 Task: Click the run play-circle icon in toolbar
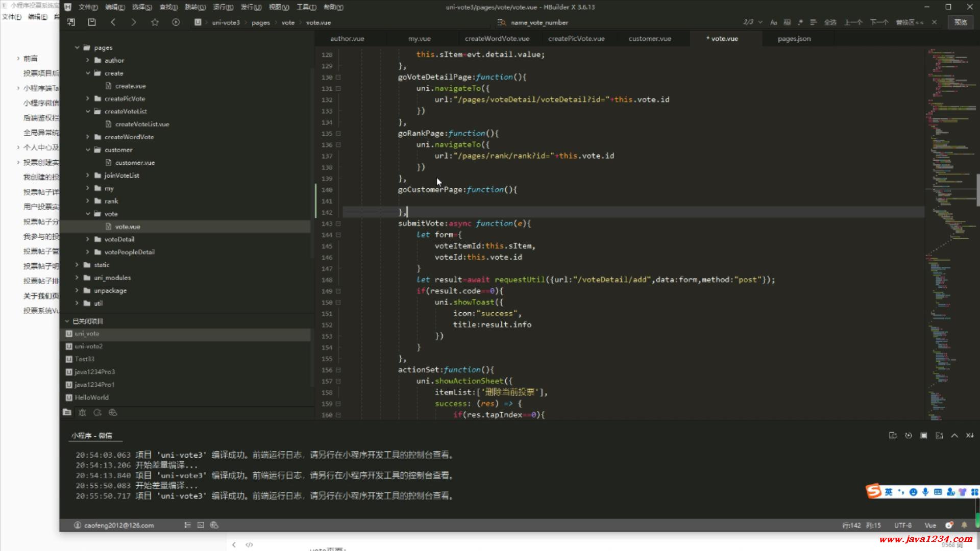(176, 22)
